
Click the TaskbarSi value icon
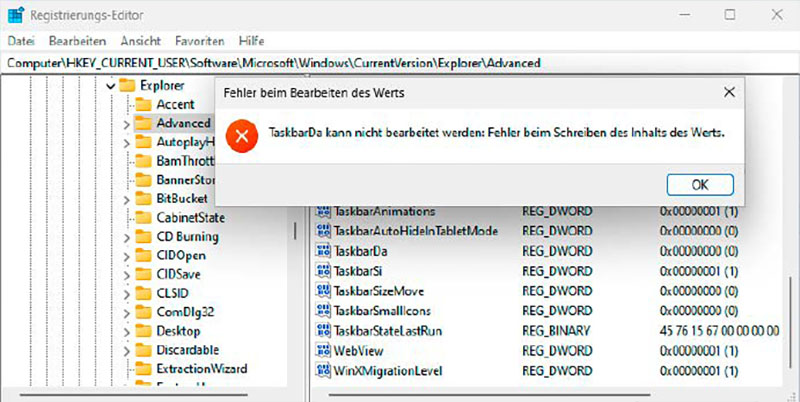(x=323, y=270)
